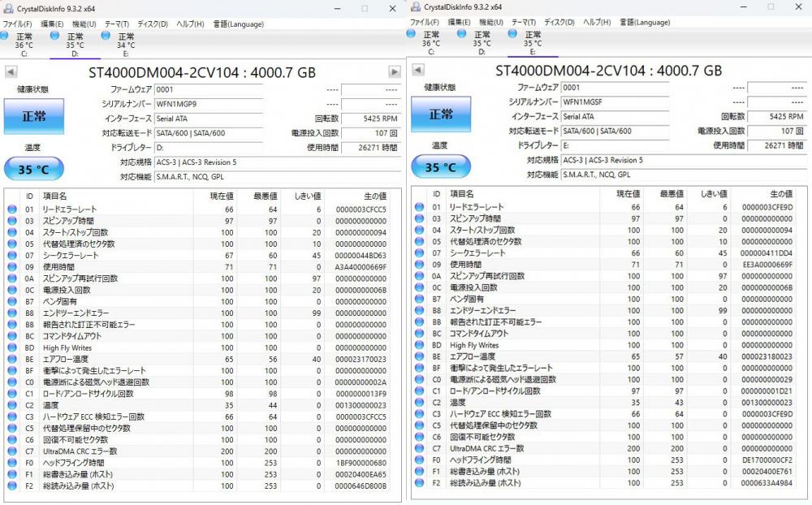Click status orb of リードエラーレート in D: drive window
Screen dimensions: 812x505
(12, 209)
